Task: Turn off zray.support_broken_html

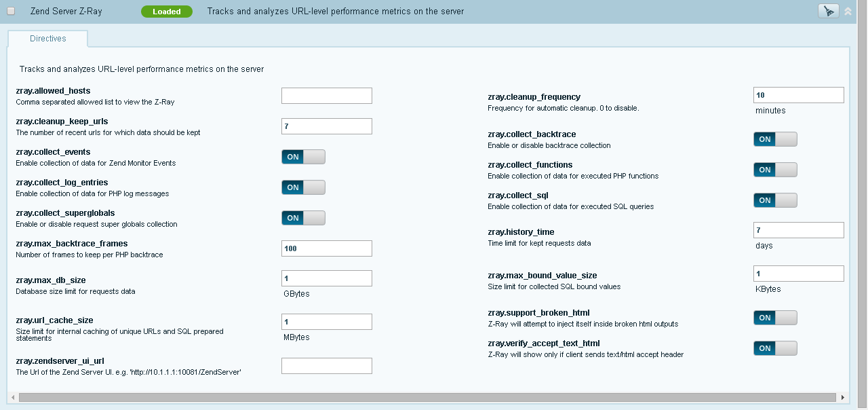Action: click(775, 318)
